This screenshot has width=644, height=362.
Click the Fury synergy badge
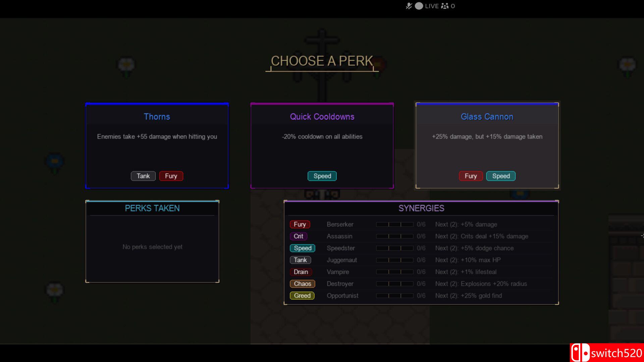click(300, 224)
